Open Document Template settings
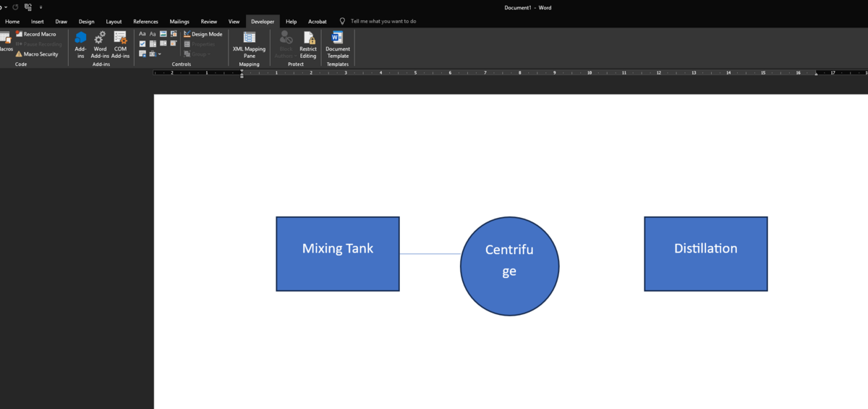This screenshot has width=868, height=409. click(337, 43)
